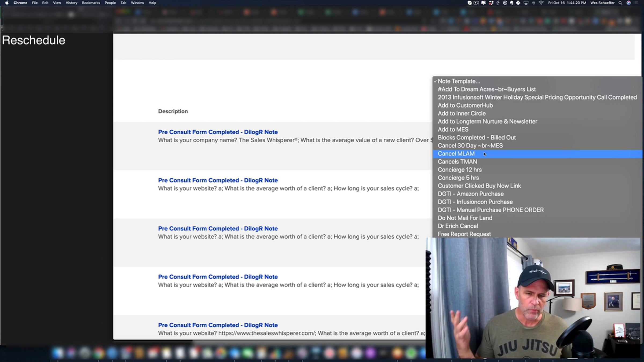Click the Siri icon in menu bar

point(628,3)
